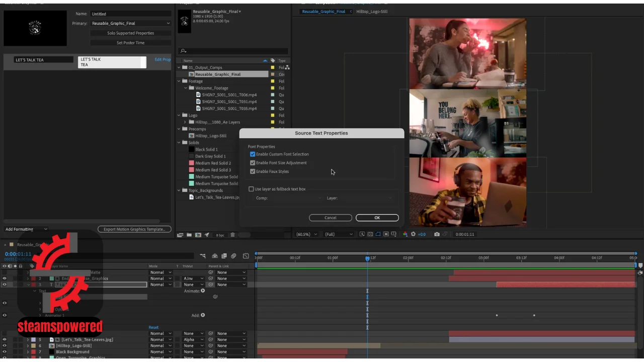The image size is (644, 362).
Task: Click the Name field containing Untitled
Action: point(131,14)
